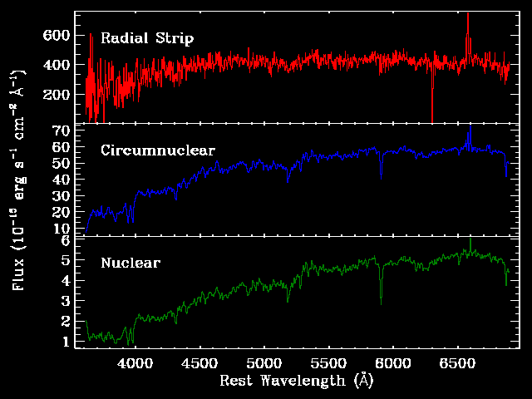Image resolution: width=532 pixels, height=399 pixels.
Task: Click the x-axis tick label 5500
Action: (328, 363)
